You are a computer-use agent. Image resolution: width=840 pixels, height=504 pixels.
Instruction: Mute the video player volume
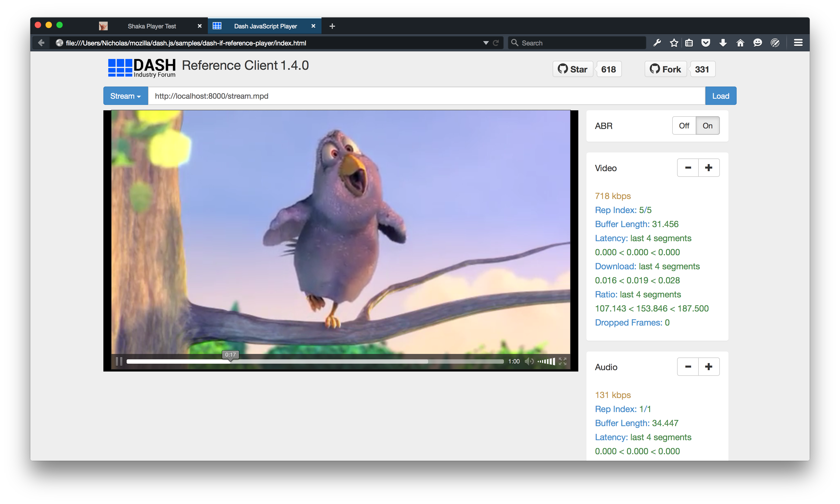529,361
